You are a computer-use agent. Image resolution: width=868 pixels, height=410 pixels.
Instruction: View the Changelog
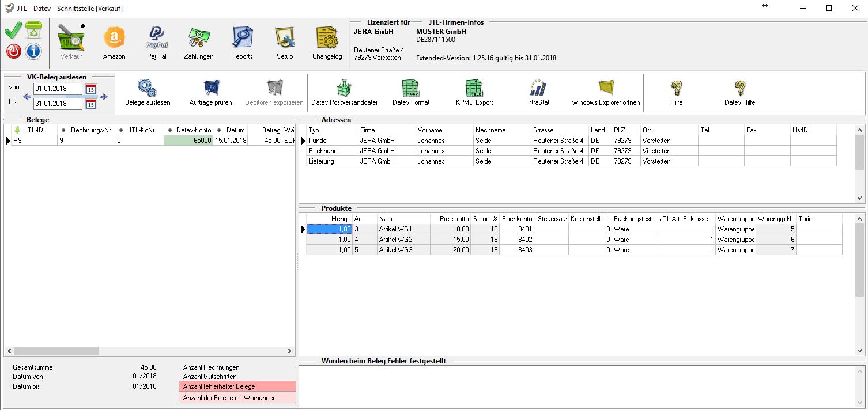327,43
